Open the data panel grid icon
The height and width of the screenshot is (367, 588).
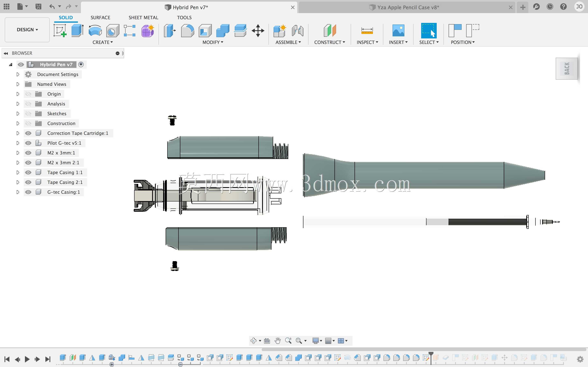(7, 7)
